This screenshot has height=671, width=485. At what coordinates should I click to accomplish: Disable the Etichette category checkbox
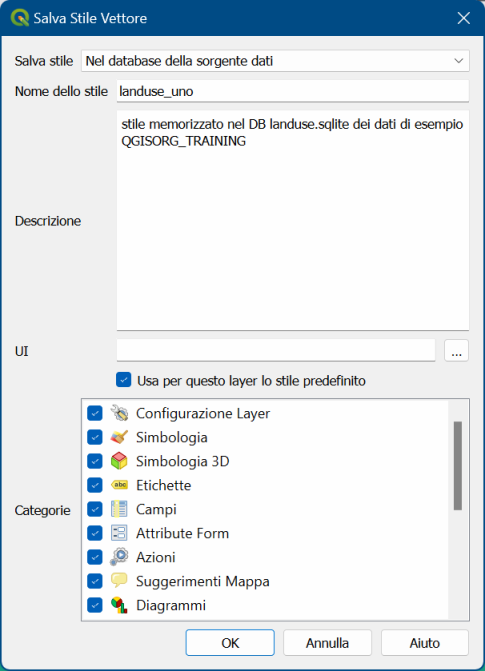click(x=95, y=485)
